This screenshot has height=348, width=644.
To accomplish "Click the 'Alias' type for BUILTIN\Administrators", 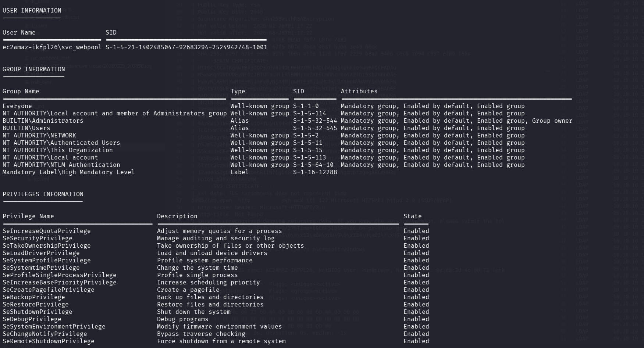I will 240,121.
